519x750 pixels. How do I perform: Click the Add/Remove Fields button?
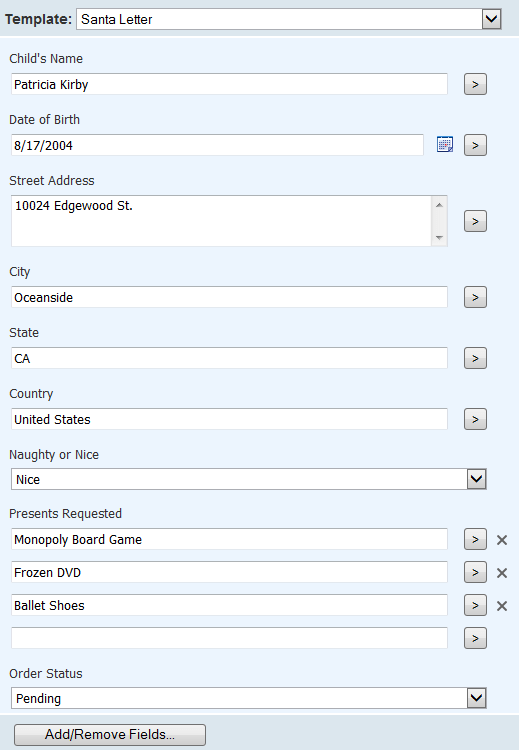pos(110,734)
